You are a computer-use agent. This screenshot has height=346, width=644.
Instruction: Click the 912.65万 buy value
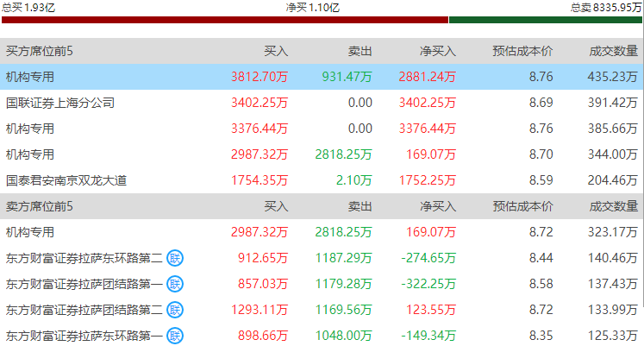[263, 258]
